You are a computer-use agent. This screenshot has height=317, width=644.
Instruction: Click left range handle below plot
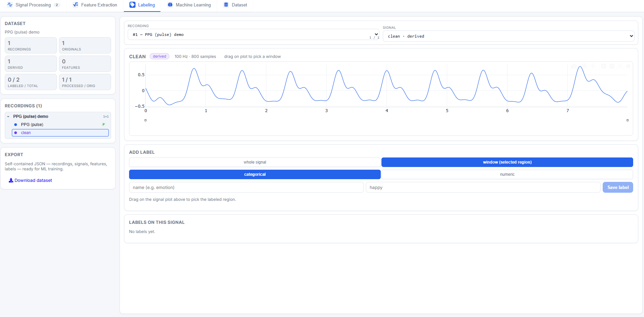(x=146, y=120)
